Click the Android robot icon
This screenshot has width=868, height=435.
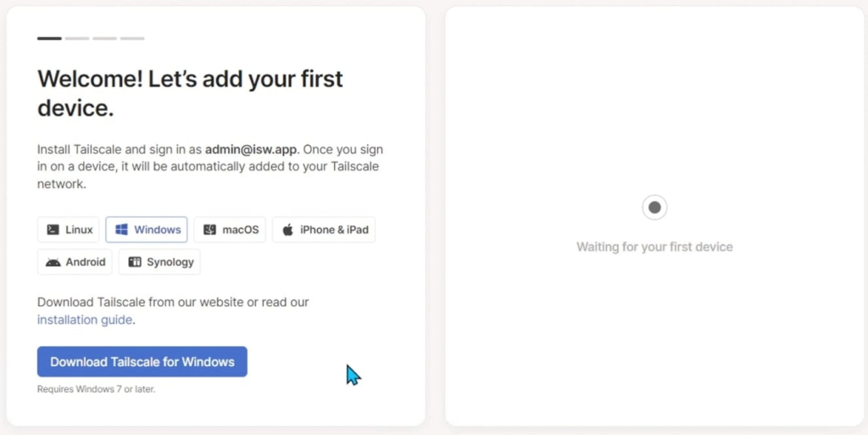coord(53,262)
